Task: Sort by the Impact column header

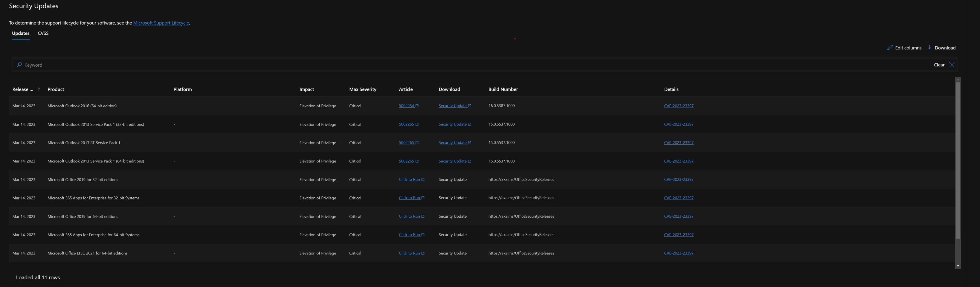Action: [x=307, y=90]
